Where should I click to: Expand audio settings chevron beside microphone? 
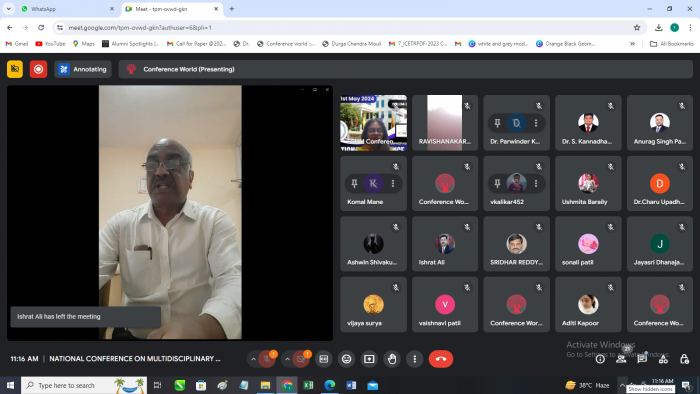tap(253, 359)
